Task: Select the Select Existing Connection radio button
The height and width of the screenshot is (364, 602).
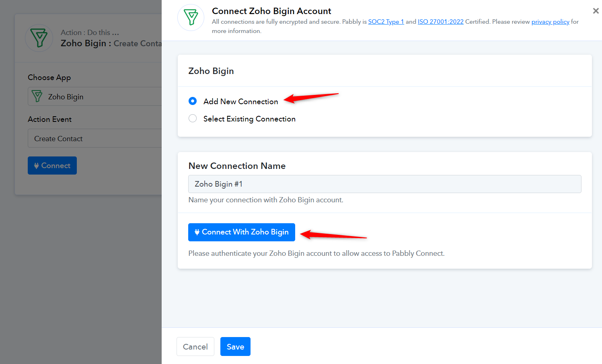Action: point(193,118)
